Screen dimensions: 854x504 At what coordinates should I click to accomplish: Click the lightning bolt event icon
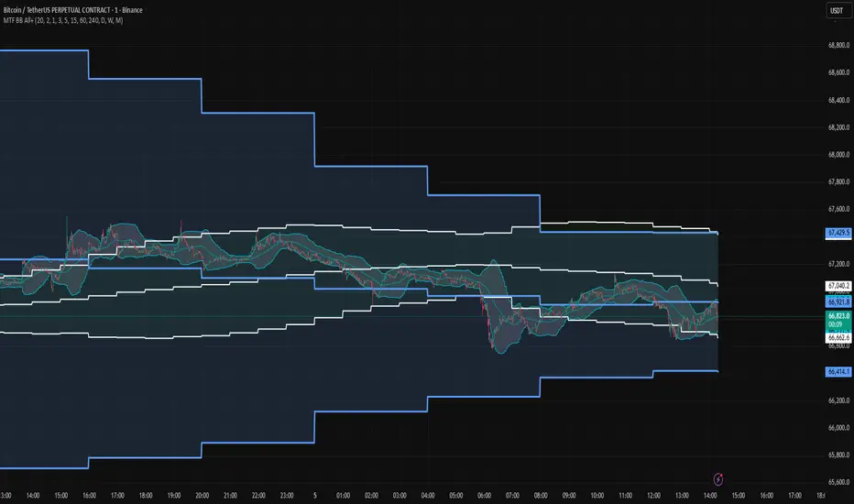[717, 479]
